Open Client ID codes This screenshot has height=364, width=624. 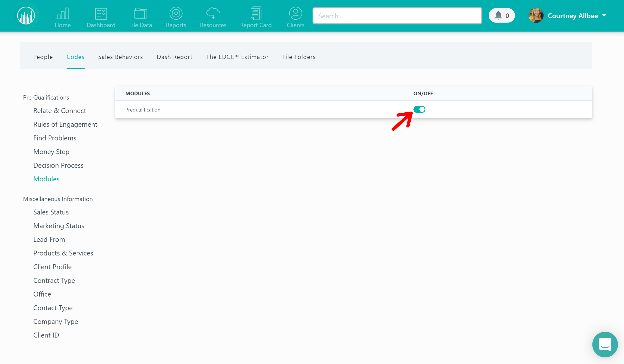(46, 335)
